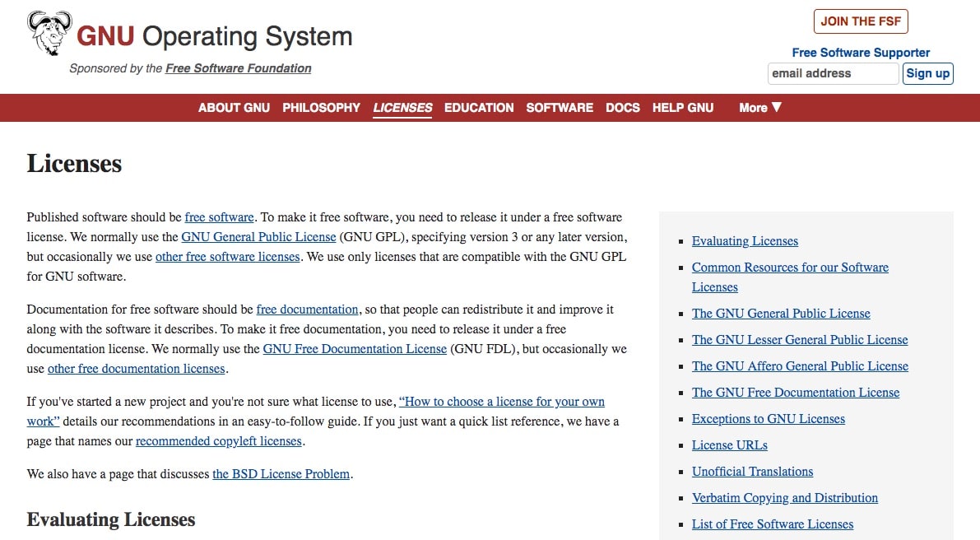The width and height of the screenshot is (980, 540).
Task: Open the Free Software Foundation link
Action: [x=238, y=68]
